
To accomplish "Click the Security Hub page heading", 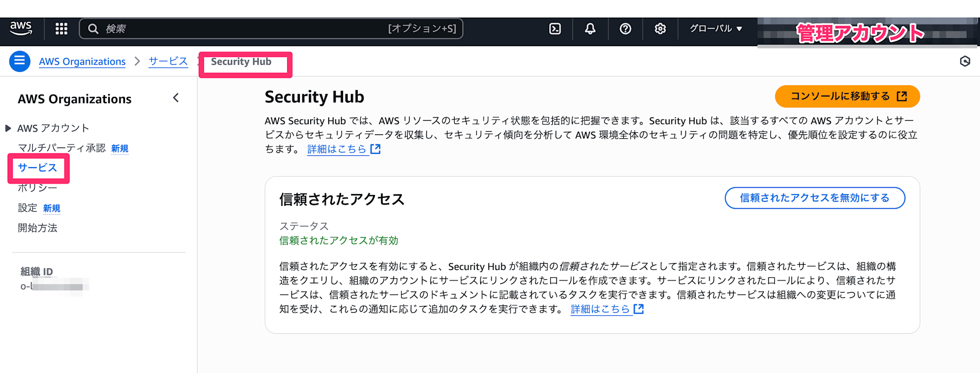I will pos(315,97).
